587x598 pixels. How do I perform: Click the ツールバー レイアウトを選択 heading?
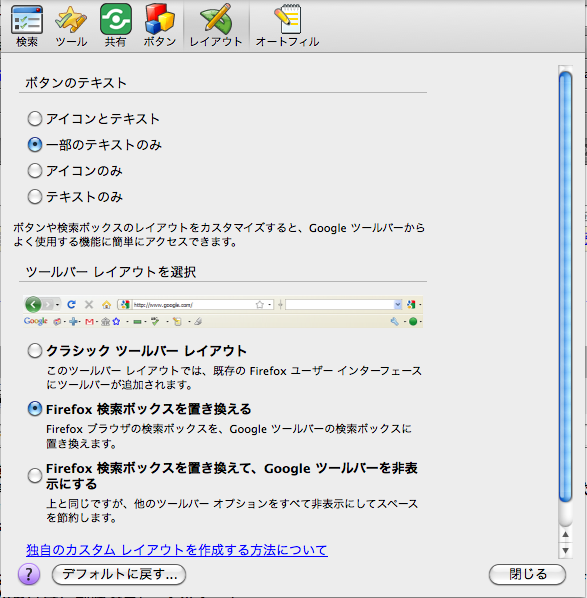tap(111, 272)
